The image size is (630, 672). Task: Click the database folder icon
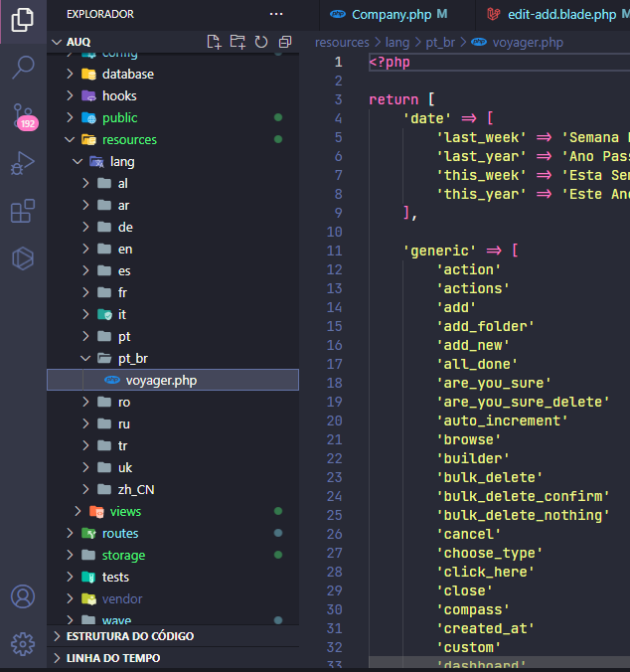[x=89, y=75]
